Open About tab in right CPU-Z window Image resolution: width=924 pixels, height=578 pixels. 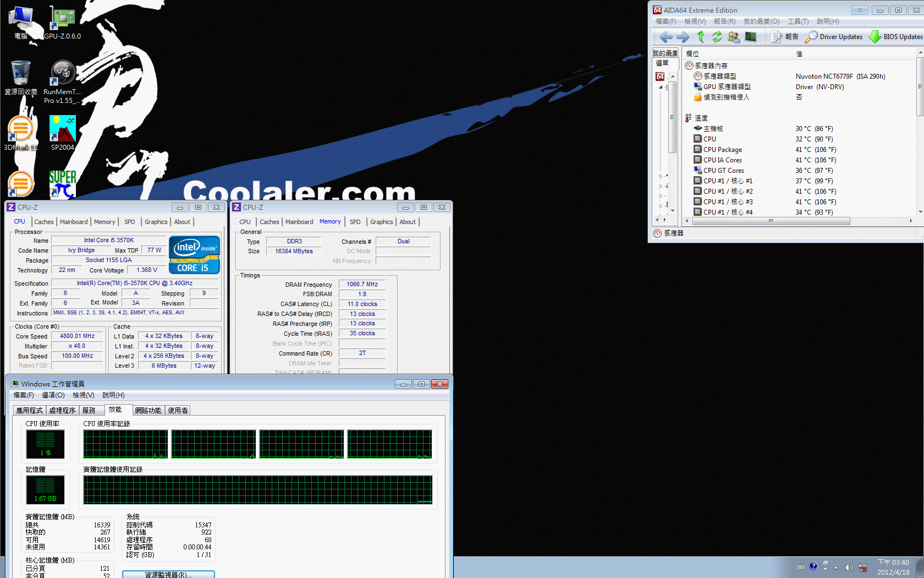point(408,222)
